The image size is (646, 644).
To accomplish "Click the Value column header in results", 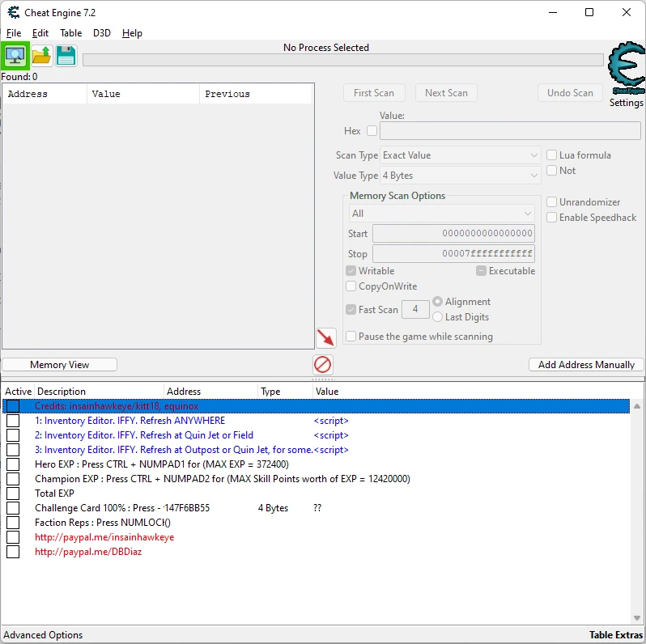I will click(143, 94).
